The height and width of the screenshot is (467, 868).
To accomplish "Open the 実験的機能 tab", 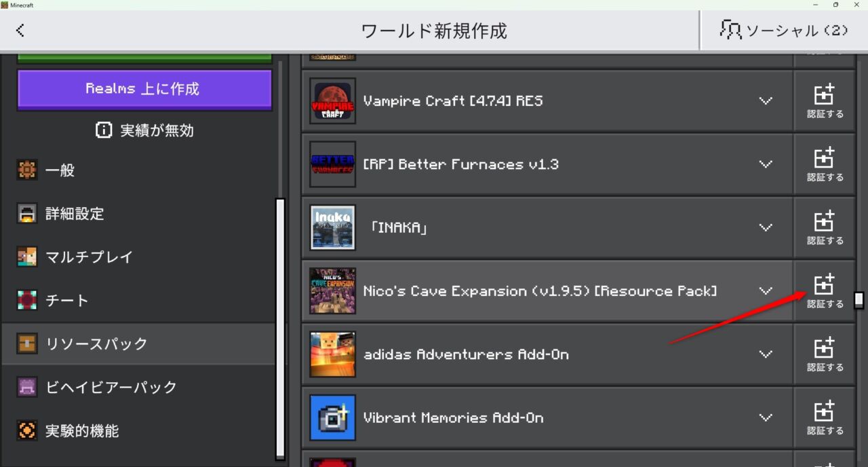I will (138, 431).
